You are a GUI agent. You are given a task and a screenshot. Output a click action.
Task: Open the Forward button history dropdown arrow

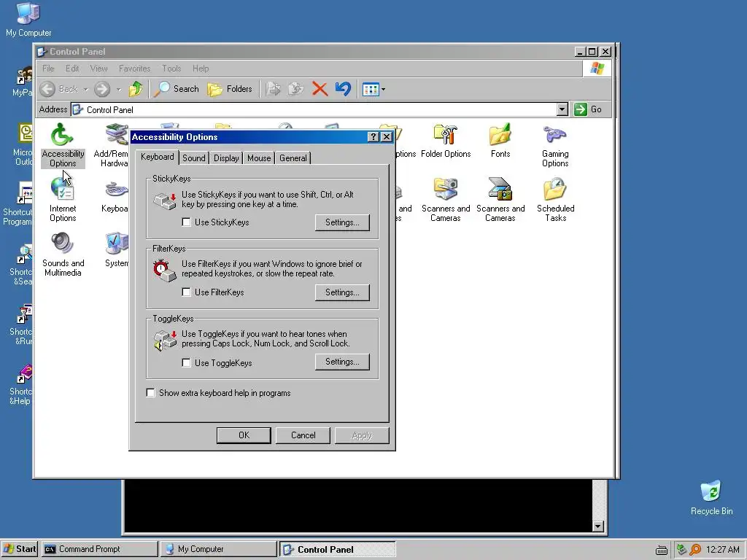119,89
